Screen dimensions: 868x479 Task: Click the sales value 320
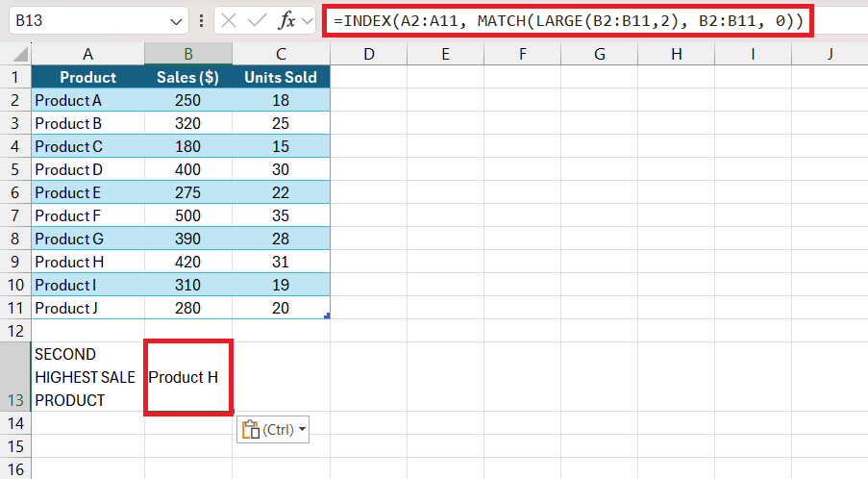pyautogui.click(x=188, y=123)
